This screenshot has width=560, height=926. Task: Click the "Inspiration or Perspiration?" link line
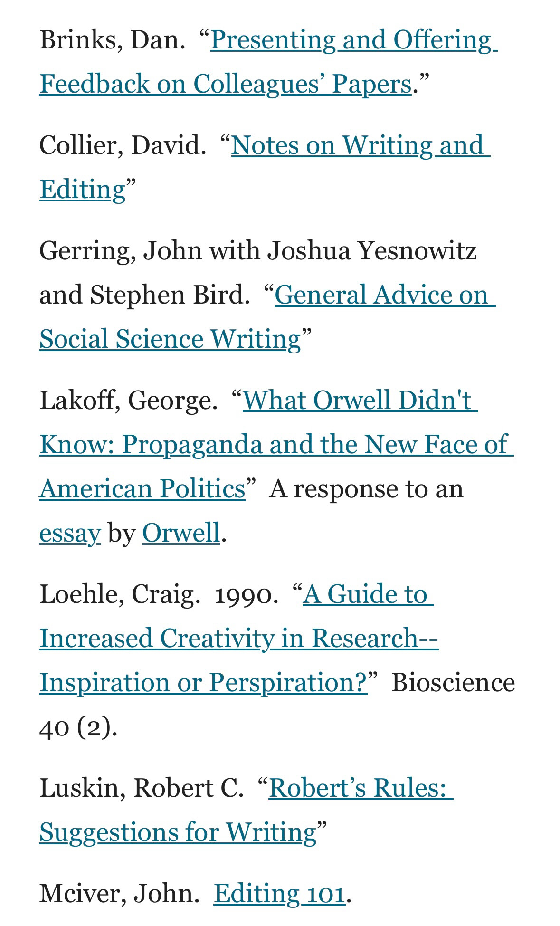203,683
